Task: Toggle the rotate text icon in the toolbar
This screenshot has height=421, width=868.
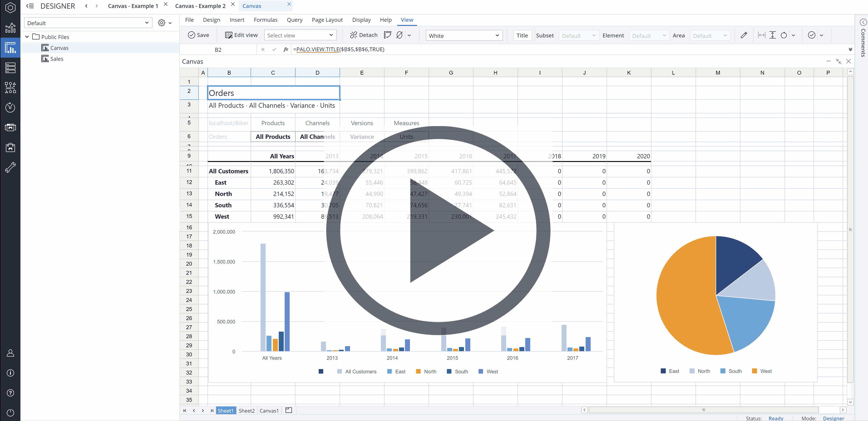Action: [784, 35]
